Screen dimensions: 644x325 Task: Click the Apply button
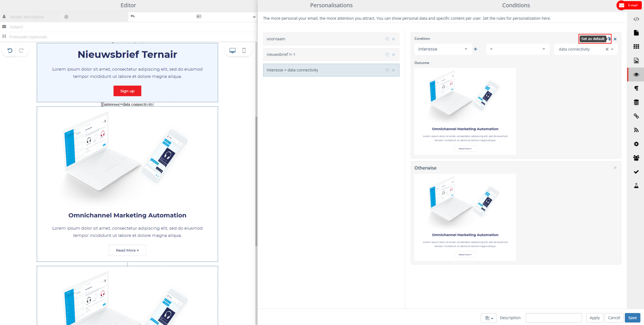pyautogui.click(x=595, y=318)
